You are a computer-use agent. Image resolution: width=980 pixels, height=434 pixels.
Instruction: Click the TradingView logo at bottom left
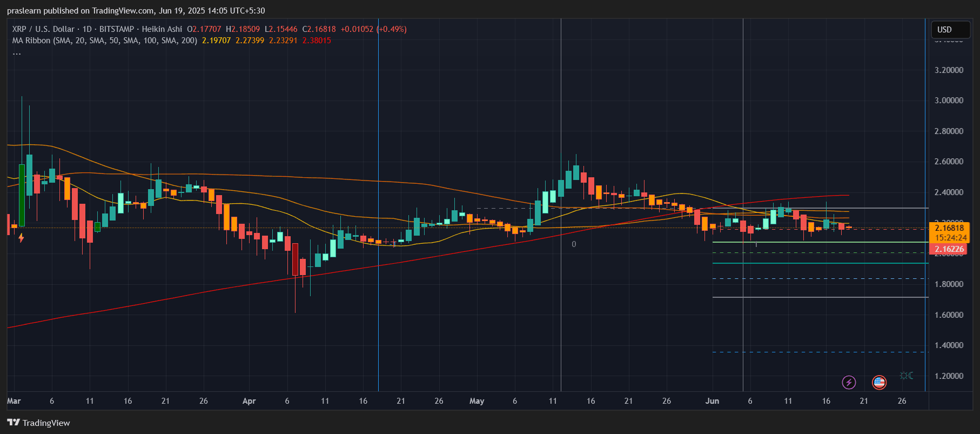coord(38,423)
